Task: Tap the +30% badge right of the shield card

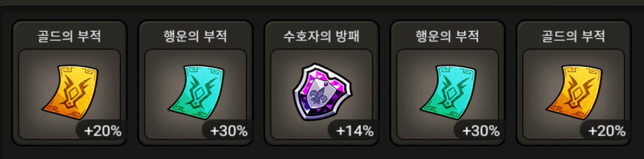Action: (480, 130)
